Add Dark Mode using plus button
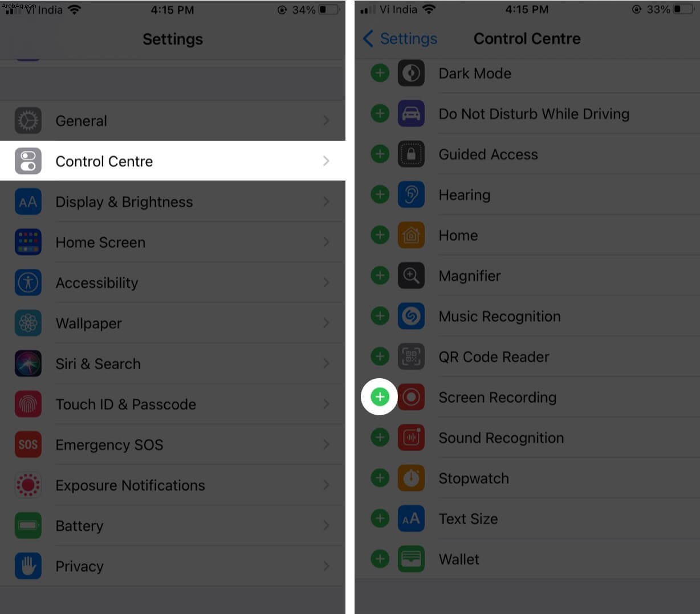Viewport: 700px width, 614px height. click(x=380, y=73)
